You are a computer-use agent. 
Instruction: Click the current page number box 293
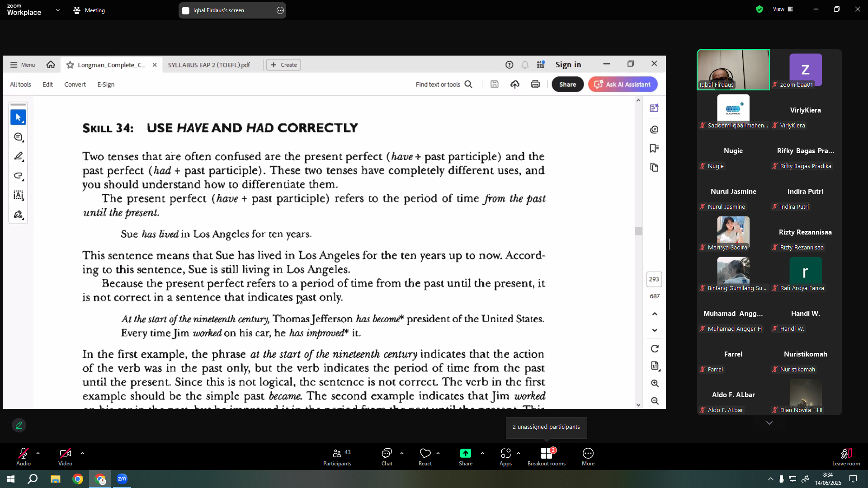(654, 279)
